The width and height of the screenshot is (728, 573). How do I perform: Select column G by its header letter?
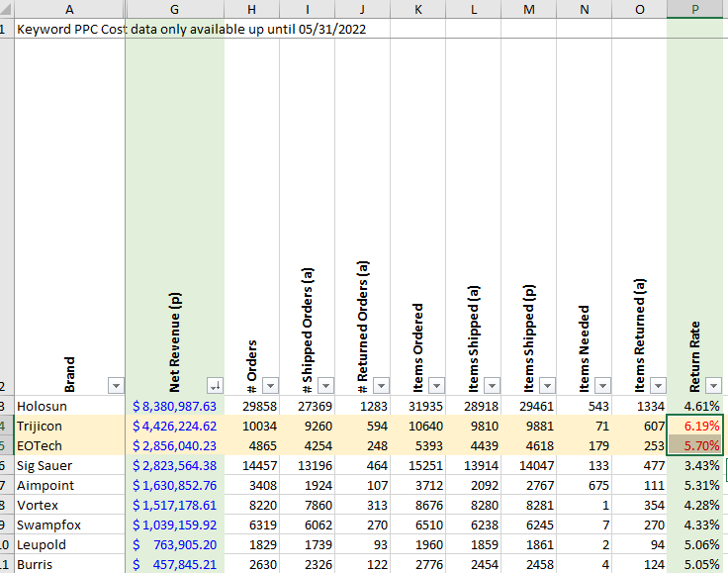click(174, 8)
